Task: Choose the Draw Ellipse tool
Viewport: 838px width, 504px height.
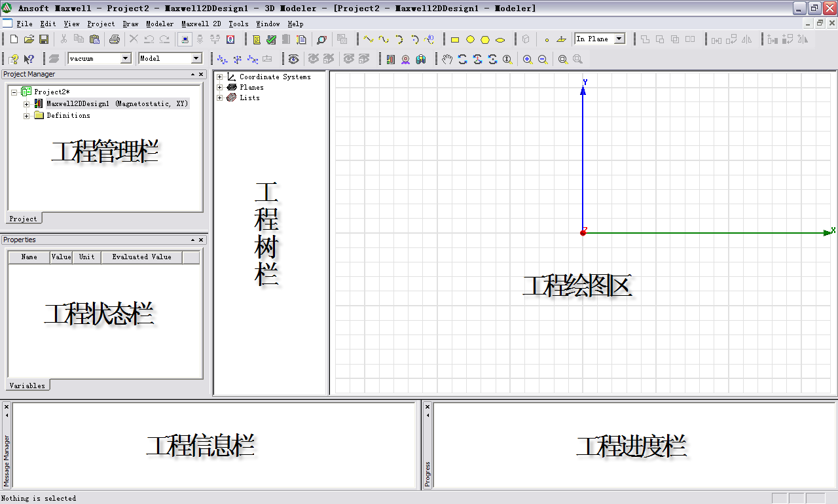Action: point(500,40)
